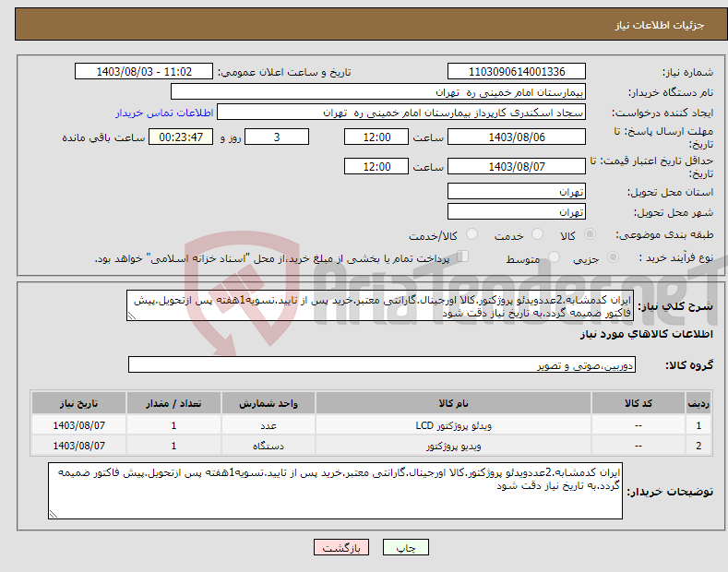Viewport: 728px width, 572px height.
Task: Select the خدمت radio button
Action: click(x=537, y=234)
